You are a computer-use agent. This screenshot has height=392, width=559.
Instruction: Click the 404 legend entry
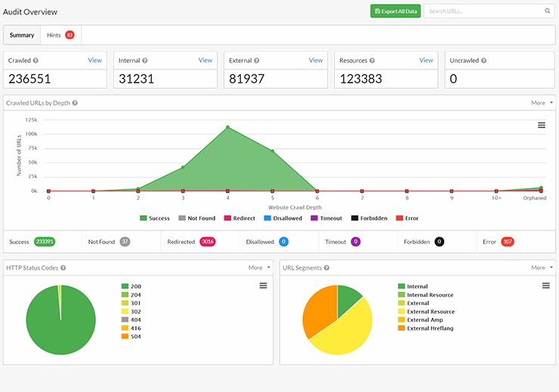point(131,319)
